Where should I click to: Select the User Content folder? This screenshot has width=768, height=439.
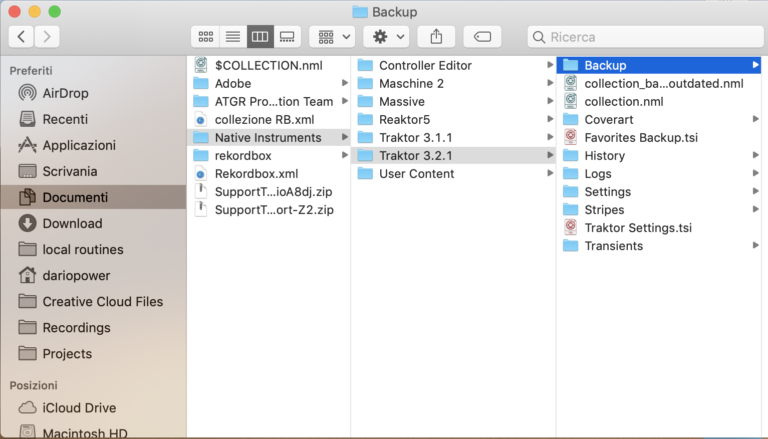pos(454,174)
